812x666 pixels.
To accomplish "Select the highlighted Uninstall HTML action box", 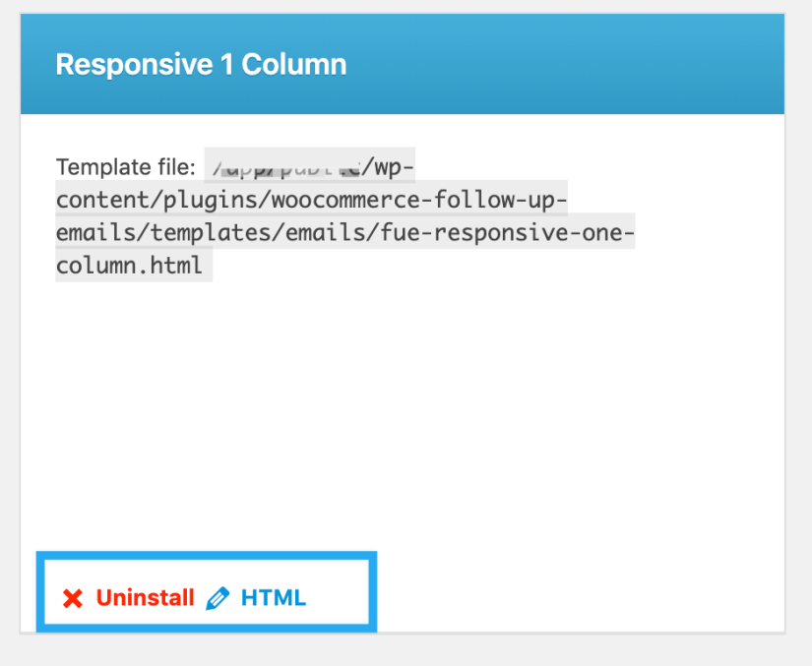I will click(x=207, y=590).
